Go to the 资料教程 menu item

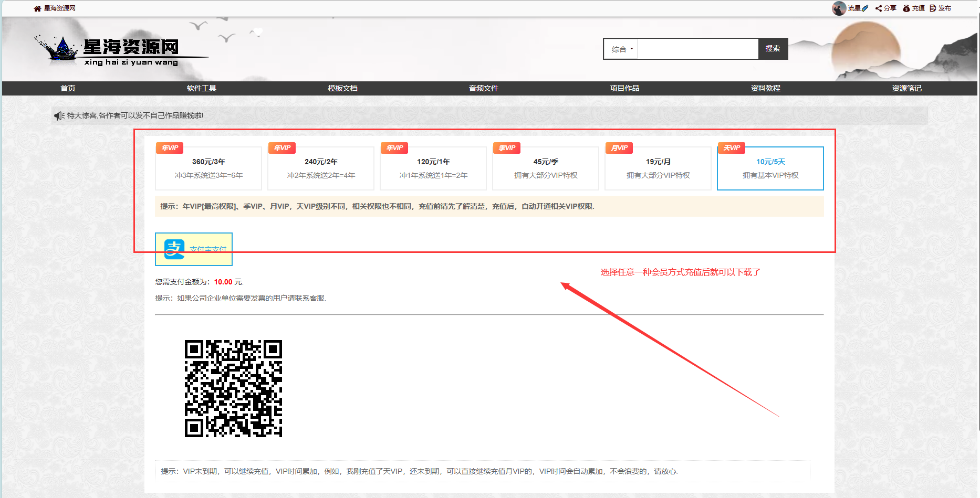click(x=765, y=88)
